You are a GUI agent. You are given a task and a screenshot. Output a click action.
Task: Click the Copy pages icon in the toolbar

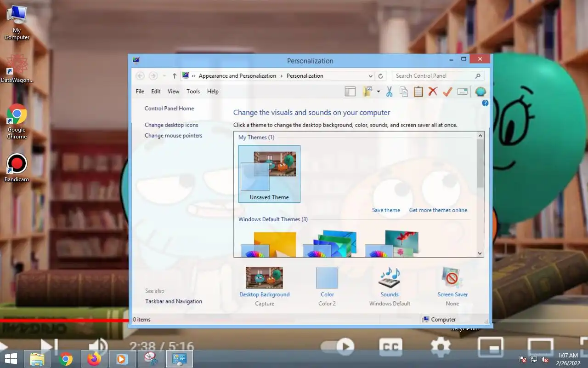404,92
